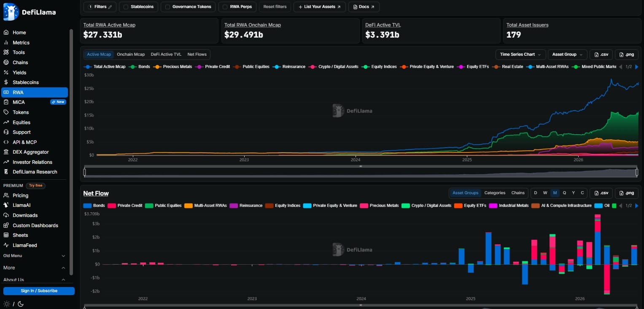
Task: Open the Time Series Chart dropdown
Action: (x=520, y=54)
